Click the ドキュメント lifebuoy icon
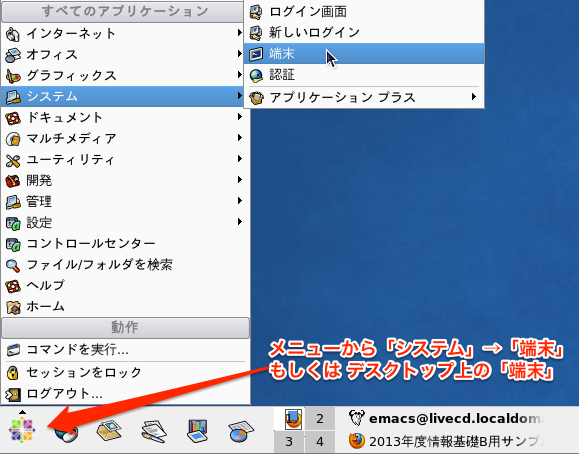 click(13, 118)
